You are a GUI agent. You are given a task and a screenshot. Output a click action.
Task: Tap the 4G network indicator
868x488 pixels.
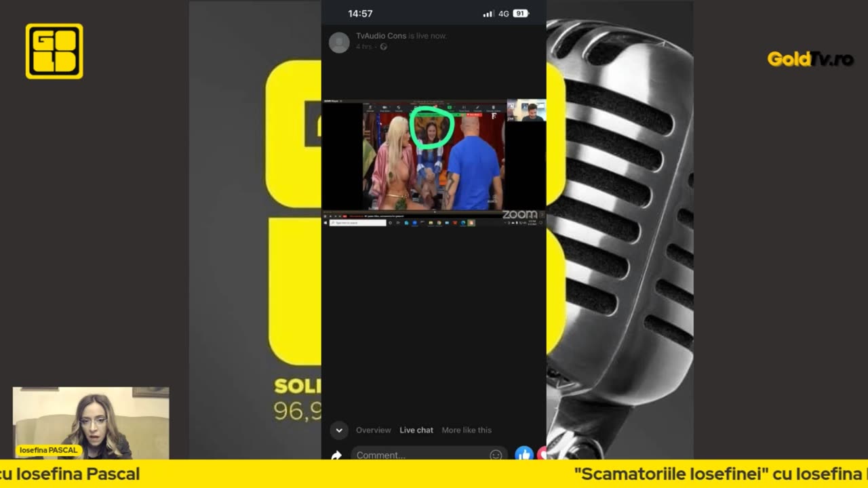coord(504,14)
